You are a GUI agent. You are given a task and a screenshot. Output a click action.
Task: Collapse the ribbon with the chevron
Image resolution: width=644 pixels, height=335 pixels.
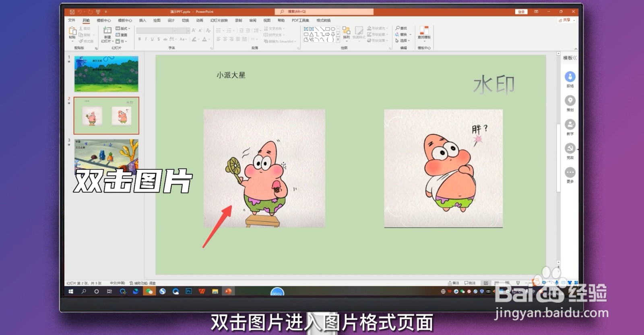click(x=576, y=49)
